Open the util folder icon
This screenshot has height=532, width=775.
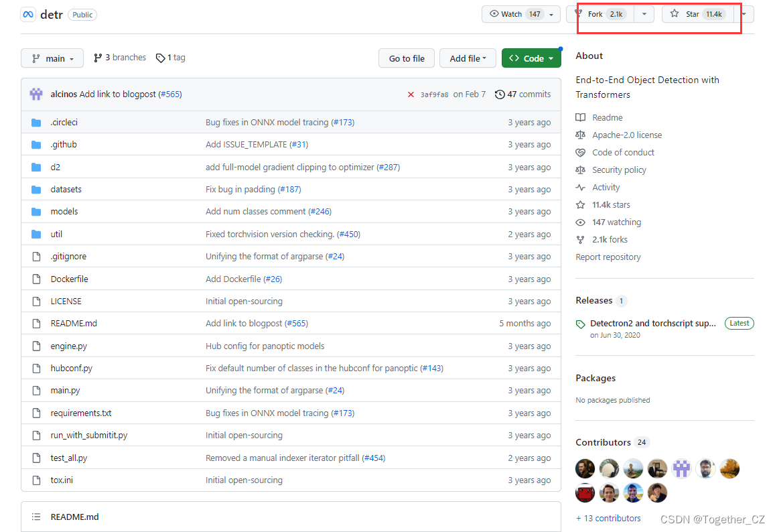tap(36, 235)
